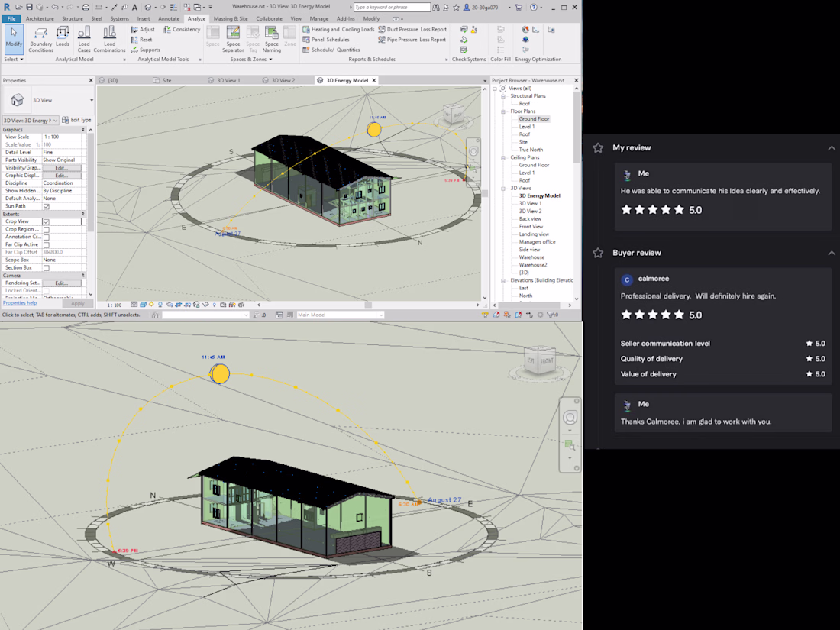This screenshot has height=630, width=840.
Task: Disable the Sun Path checkbox
Action: coord(47,206)
